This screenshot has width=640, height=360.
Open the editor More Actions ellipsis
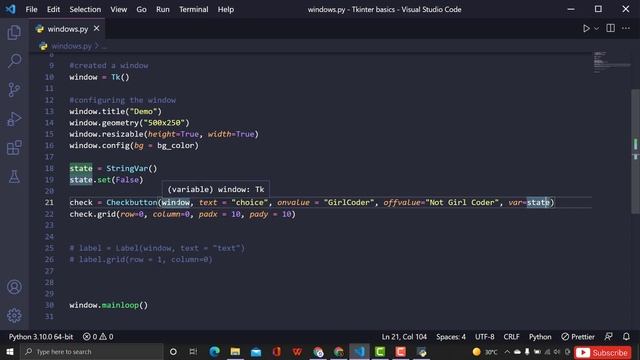626,28
